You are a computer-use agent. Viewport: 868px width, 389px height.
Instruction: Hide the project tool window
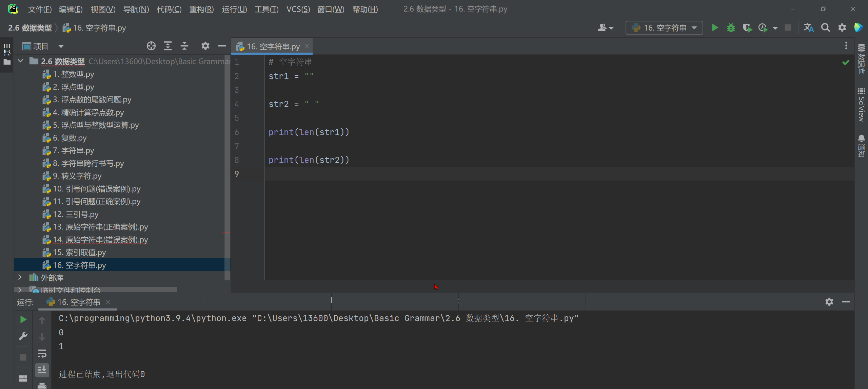(x=222, y=46)
